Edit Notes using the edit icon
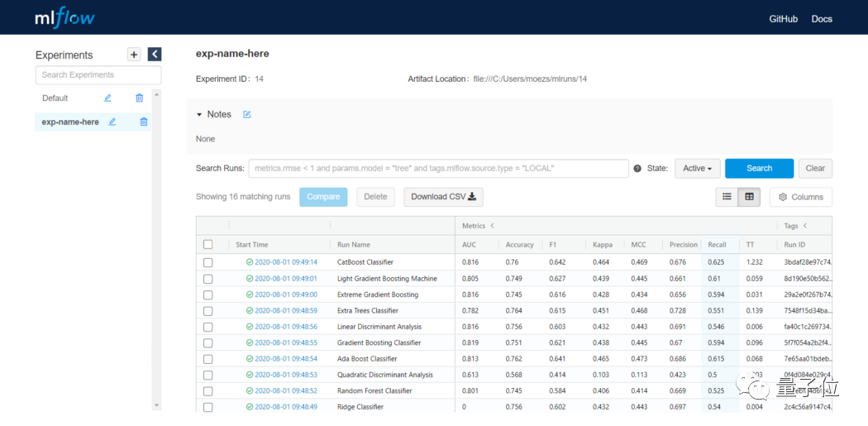The width and height of the screenshot is (868, 426). click(x=247, y=114)
